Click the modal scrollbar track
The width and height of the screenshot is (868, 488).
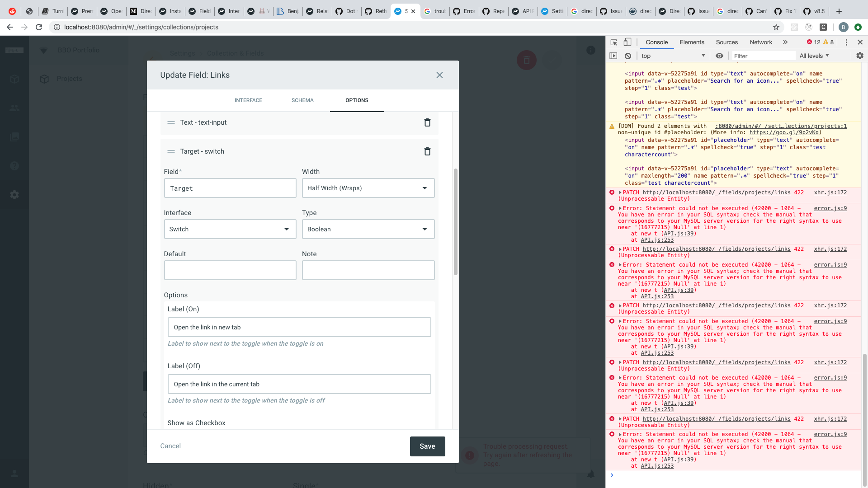[455, 316]
